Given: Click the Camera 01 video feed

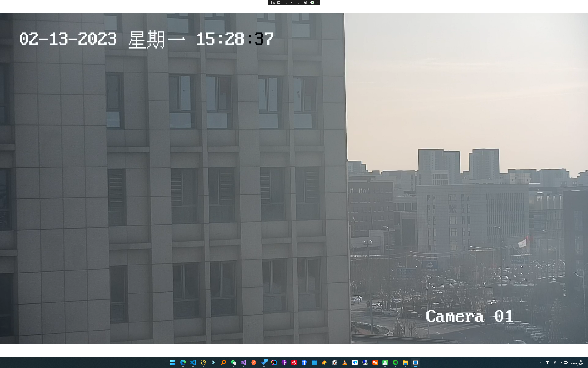Looking at the screenshot, I should (294, 178).
